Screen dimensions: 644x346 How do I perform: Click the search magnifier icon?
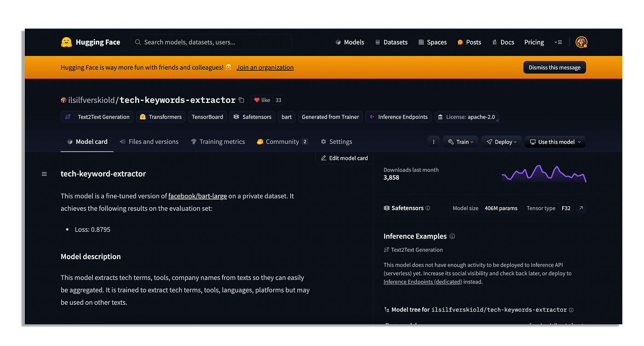point(138,42)
